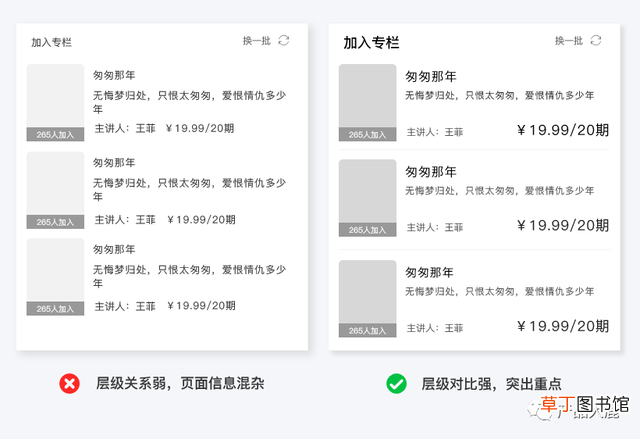The image size is (640, 439).
Task: Click 换一批 link in left panel
Action: coord(257,41)
